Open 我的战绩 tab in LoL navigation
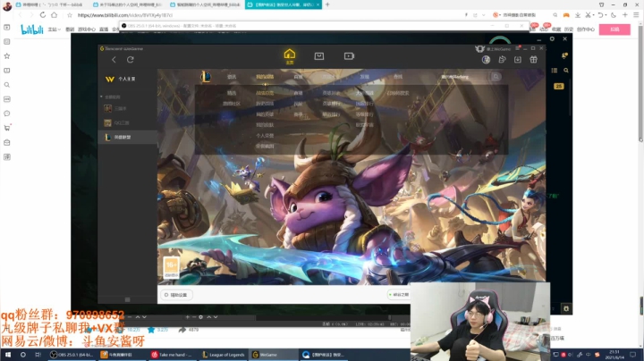The height and width of the screenshot is (361, 644). click(265, 77)
